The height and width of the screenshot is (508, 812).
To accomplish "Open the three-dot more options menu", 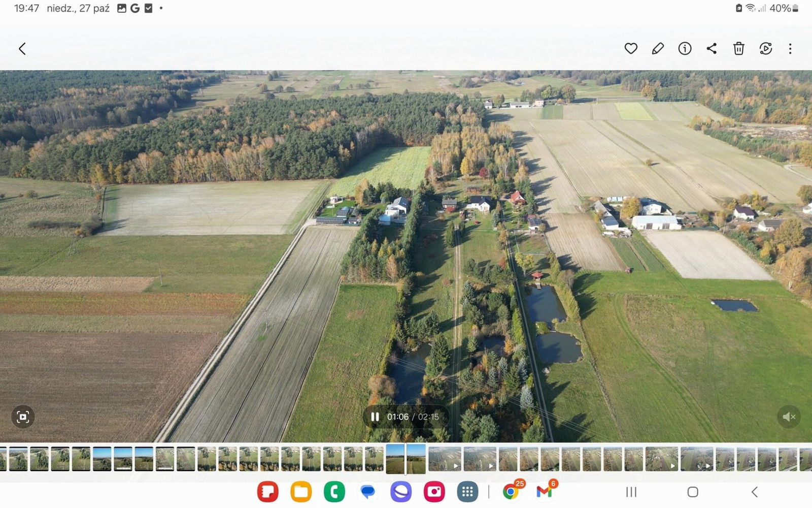I will [x=790, y=49].
